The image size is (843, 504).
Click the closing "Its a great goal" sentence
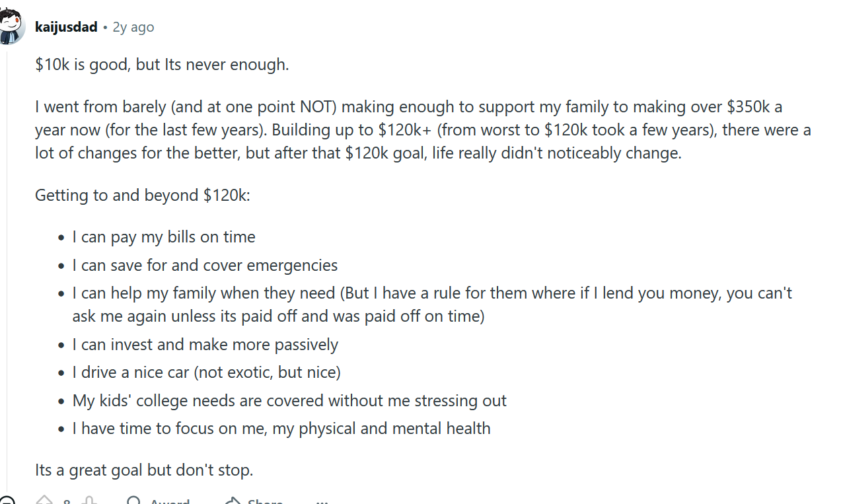click(x=144, y=471)
